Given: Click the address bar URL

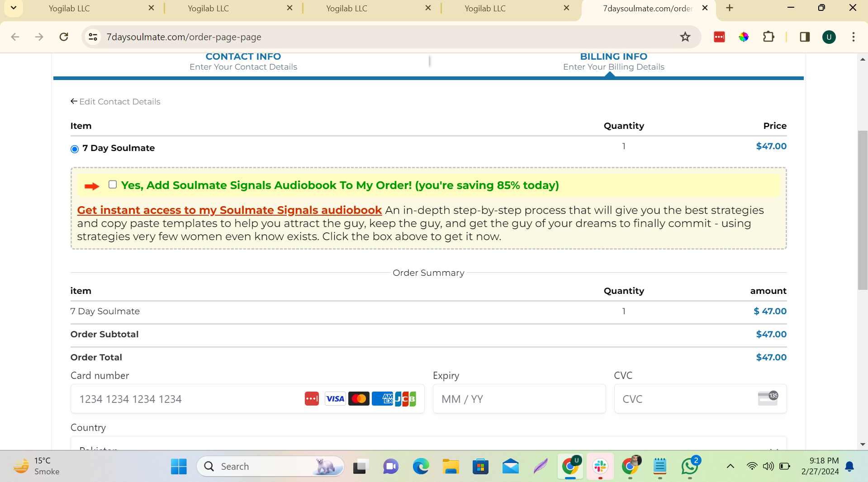Looking at the screenshot, I should tap(184, 37).
